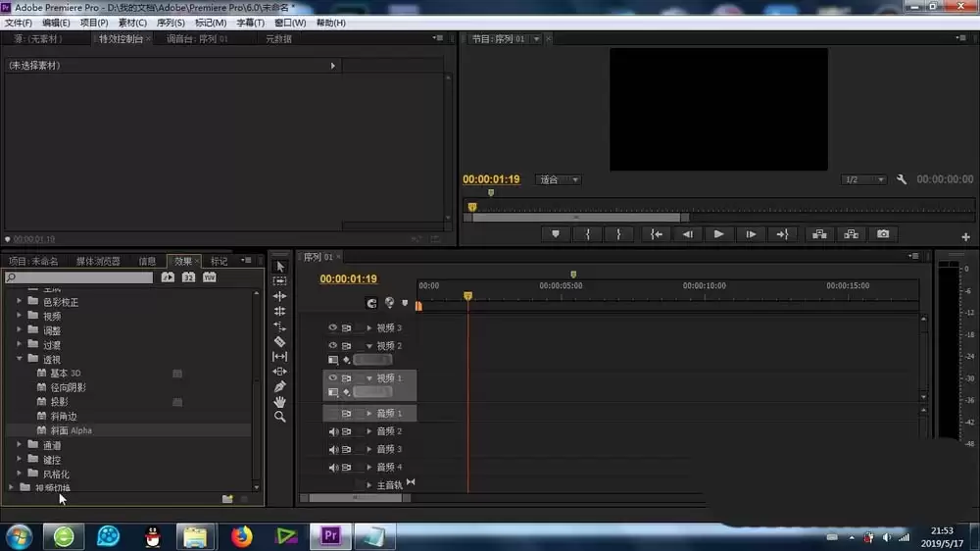Open the 序列(S) menu

click(171, 23)
